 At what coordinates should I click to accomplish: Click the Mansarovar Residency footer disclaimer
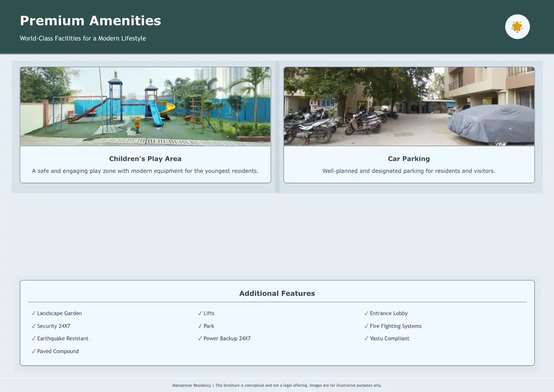point(277,385)
